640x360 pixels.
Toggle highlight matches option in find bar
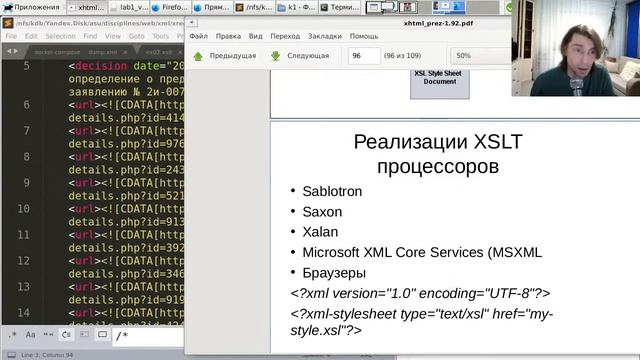(102, 335)
